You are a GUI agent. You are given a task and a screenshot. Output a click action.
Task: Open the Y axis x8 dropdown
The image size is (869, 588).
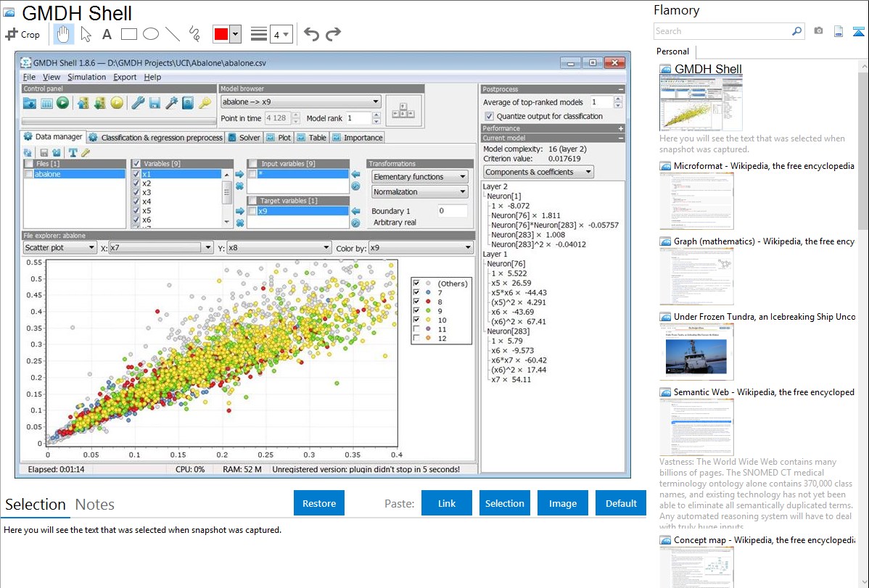pyautogui.click(x=279, y=248)
